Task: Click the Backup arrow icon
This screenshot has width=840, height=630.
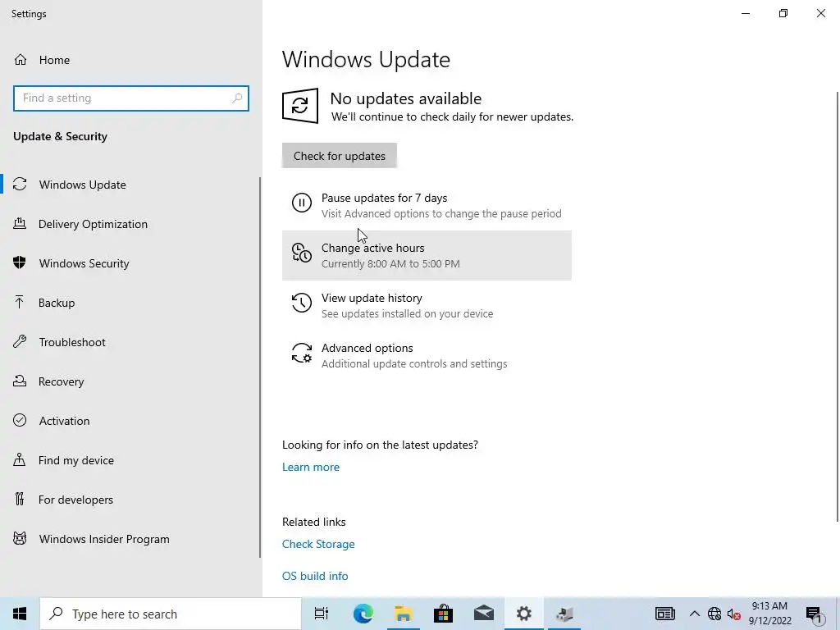Action: 20,303
